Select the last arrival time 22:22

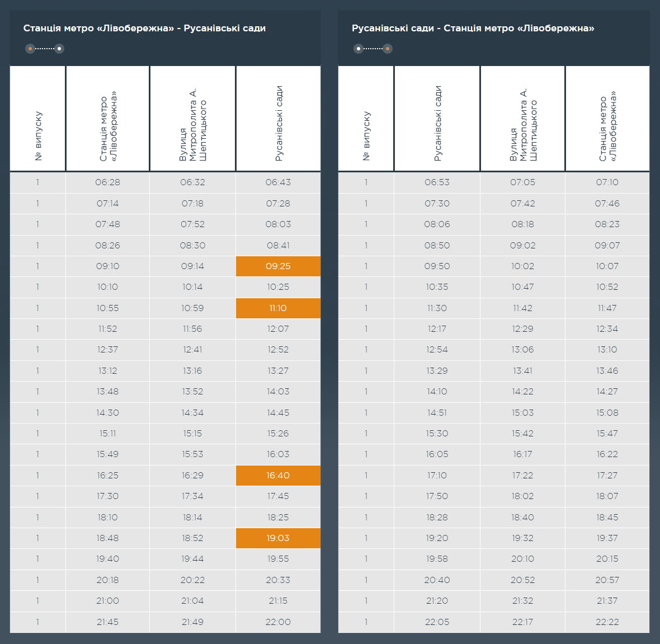tap(607, 622)
